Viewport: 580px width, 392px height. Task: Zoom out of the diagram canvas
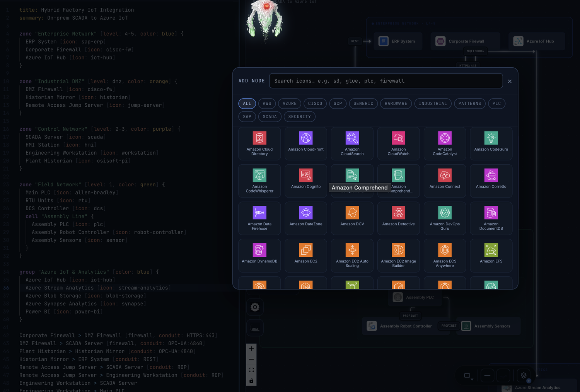(x=251, y=360)
